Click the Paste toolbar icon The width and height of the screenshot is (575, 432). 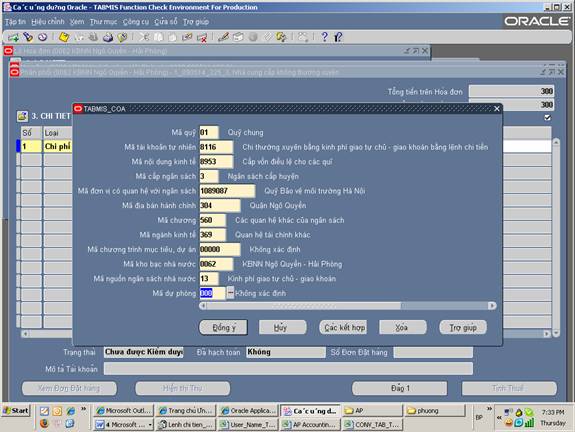172,37
